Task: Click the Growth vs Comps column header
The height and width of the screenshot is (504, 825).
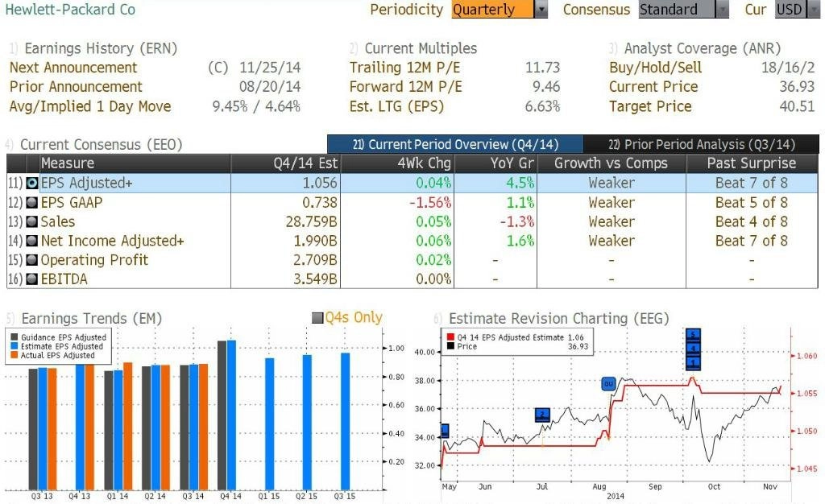Action: click(611, 163)
